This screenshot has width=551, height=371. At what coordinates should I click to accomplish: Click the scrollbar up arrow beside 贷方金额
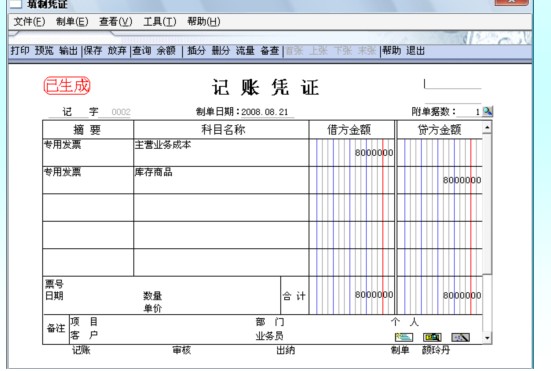pos(487,127)
